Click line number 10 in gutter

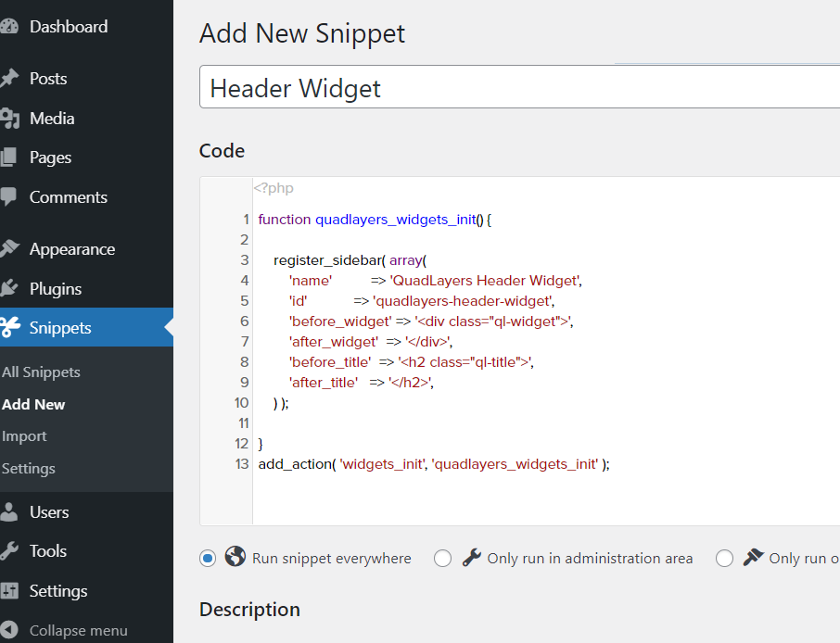(241, 403)
